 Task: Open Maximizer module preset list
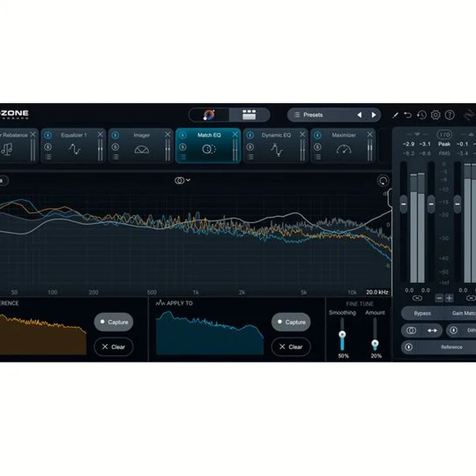click(x=318, y=157)
